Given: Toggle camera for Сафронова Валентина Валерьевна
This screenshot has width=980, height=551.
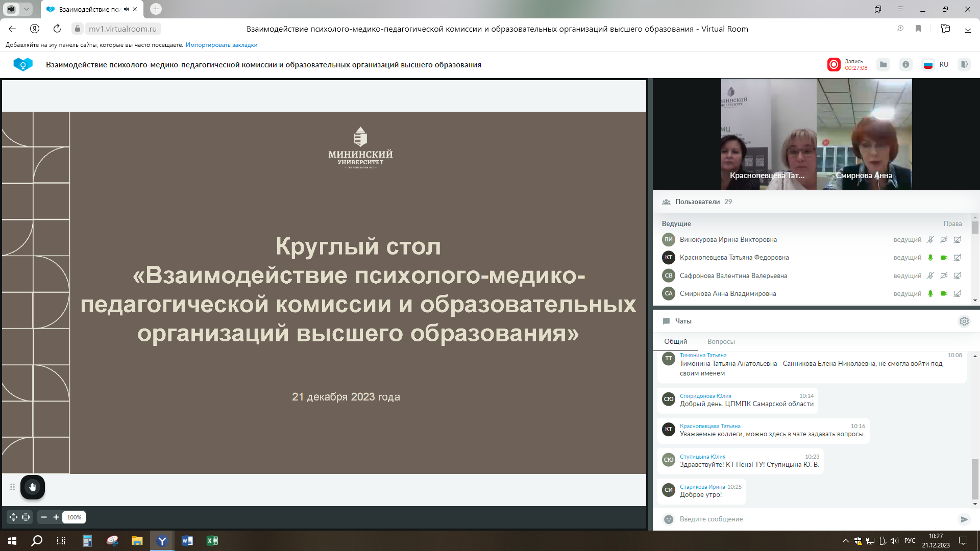Looking at the screenshot, I should coord(944,276).
